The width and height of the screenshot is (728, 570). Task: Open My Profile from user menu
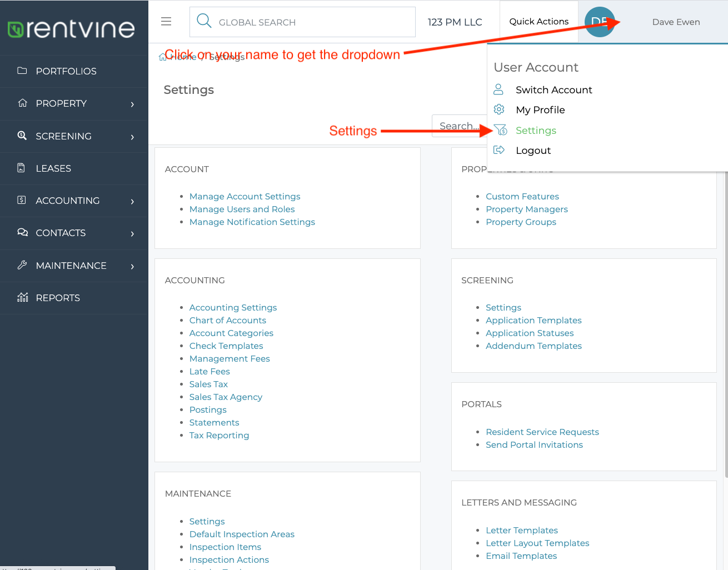pos(540,110)
